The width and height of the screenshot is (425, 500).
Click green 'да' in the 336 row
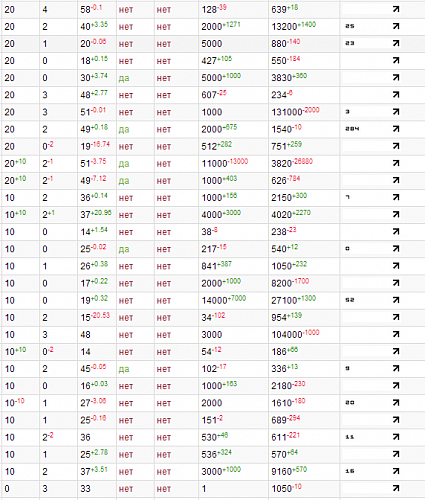124,369
